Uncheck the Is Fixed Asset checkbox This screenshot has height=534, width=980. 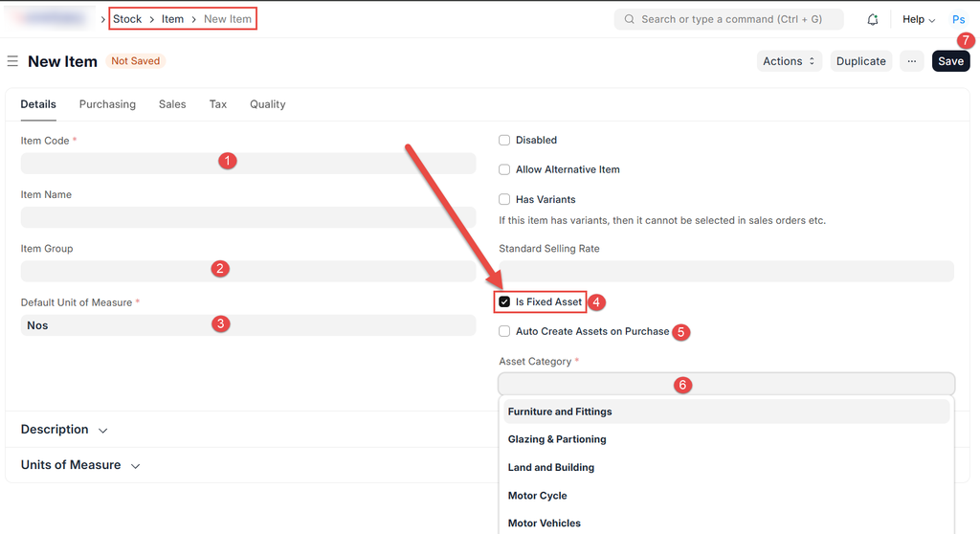click(x=504, y=302)
